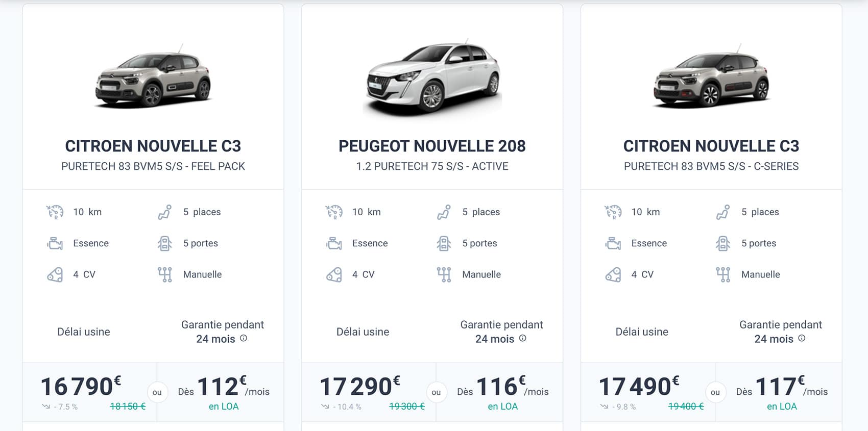Screen dimensions: 868x431
Task: Click the warranty info icon on the C3 Feel Pack card
Action: click(x=244, y=338)
